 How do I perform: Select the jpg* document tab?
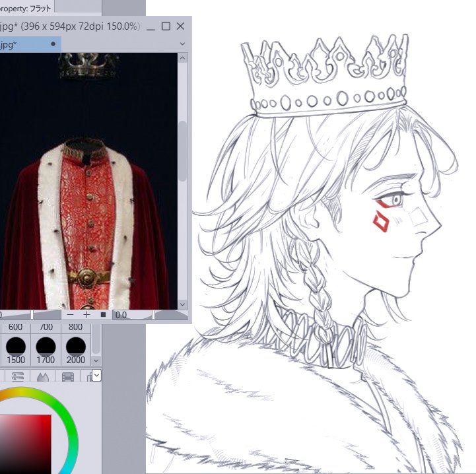click(29, 45)
